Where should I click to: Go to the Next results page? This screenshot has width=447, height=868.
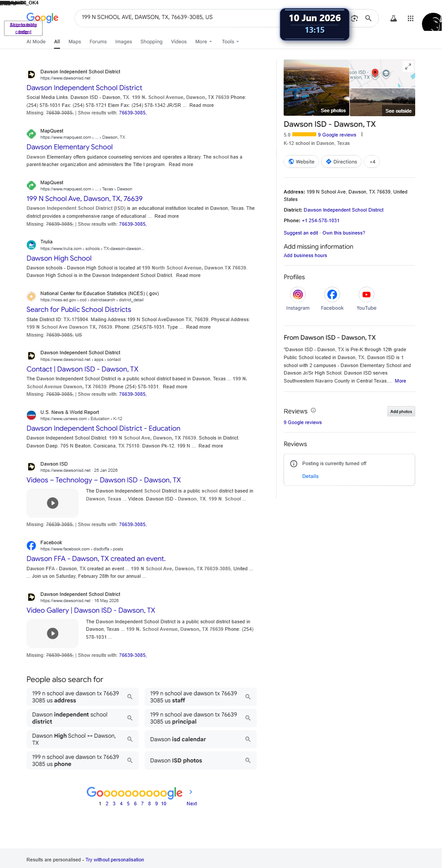[192, 804]
